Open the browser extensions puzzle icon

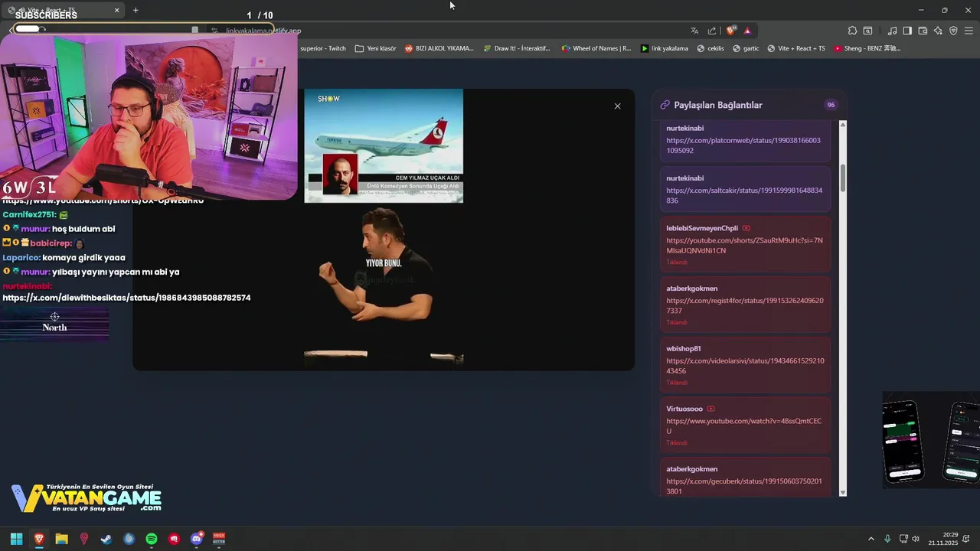tap(852, 31)
